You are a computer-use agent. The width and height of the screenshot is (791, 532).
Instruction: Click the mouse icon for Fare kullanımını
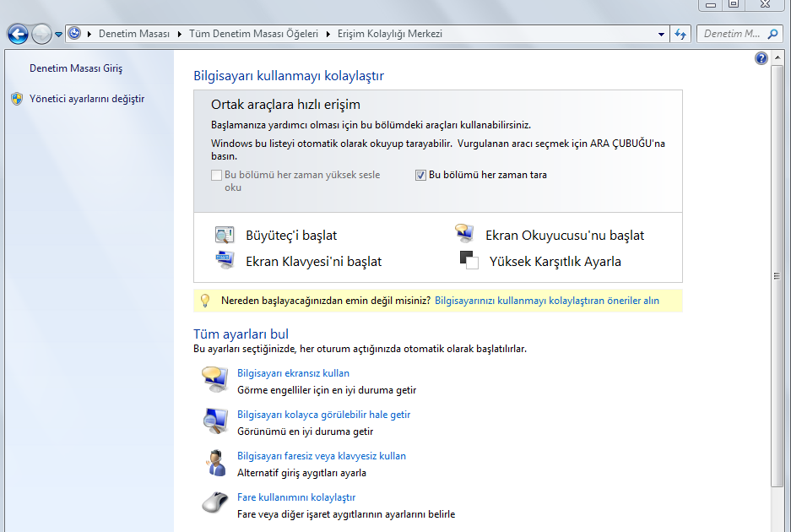[215, 502]
